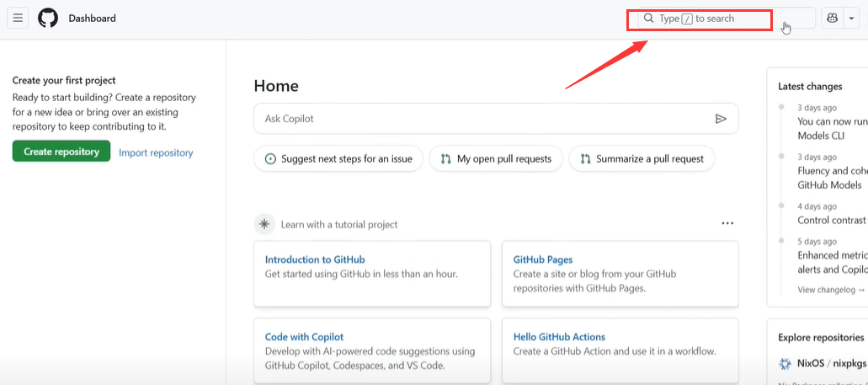Open the three-dot menu for tutorial projects
The image size is (868, 385).
[727, 224]
